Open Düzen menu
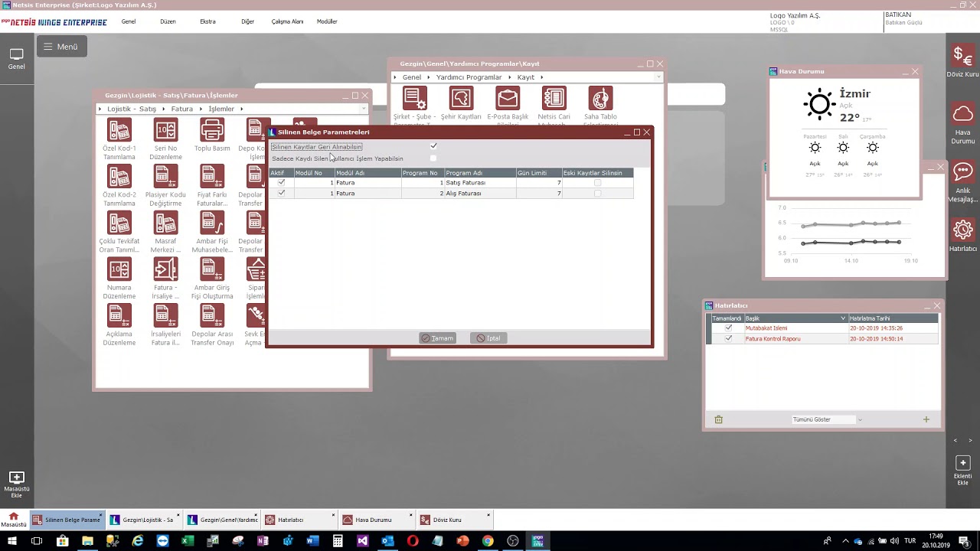Viewport: 980px width, 551px height. point(168,21)
